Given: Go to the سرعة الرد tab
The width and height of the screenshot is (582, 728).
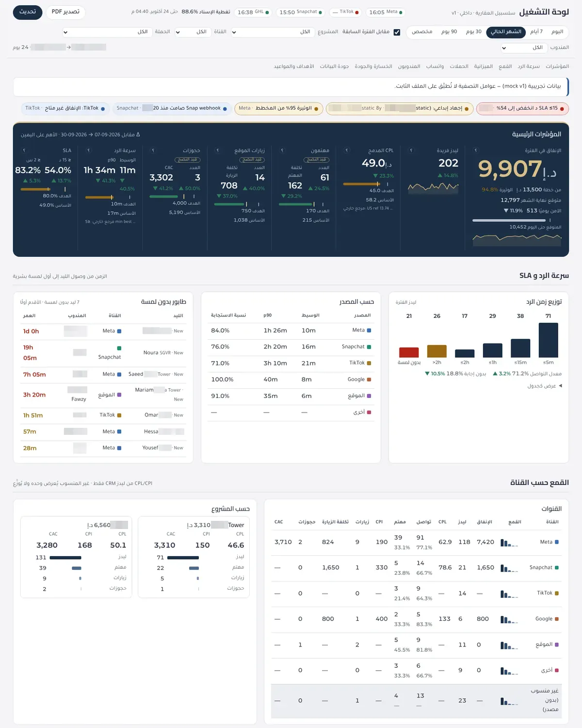Looking at the screenshot, I should (x=529, y=66).
